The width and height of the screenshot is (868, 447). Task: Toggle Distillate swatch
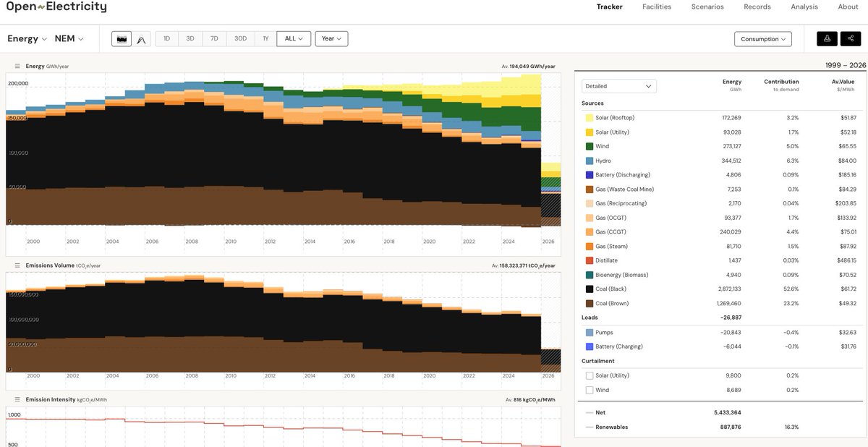point(590,260)
